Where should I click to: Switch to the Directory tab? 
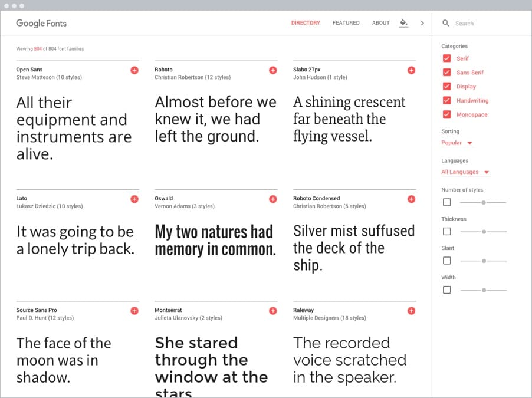[306, 23]
